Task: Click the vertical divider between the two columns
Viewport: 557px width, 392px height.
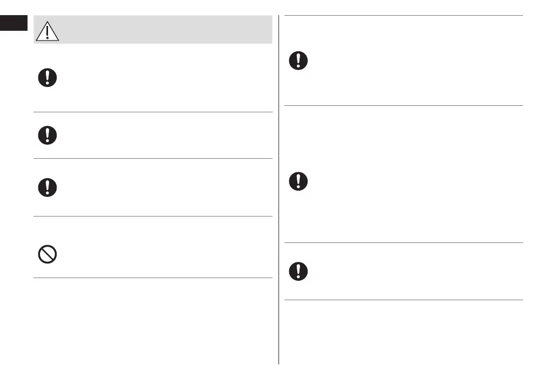Action: 279,189
